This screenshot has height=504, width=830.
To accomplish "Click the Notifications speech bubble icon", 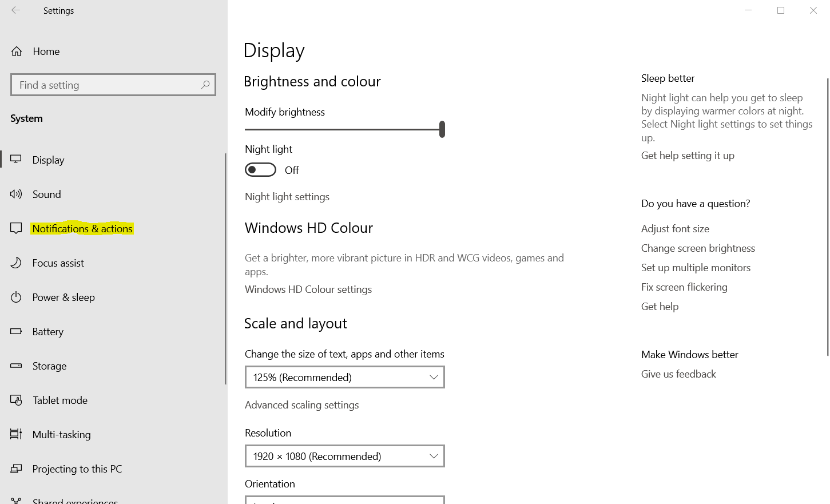I will pos(16,228).
